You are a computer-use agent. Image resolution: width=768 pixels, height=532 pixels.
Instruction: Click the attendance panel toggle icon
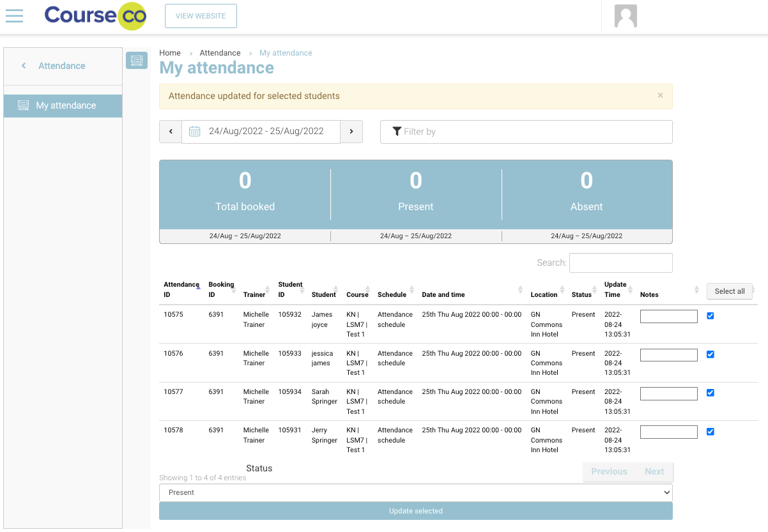coord(136,61)
